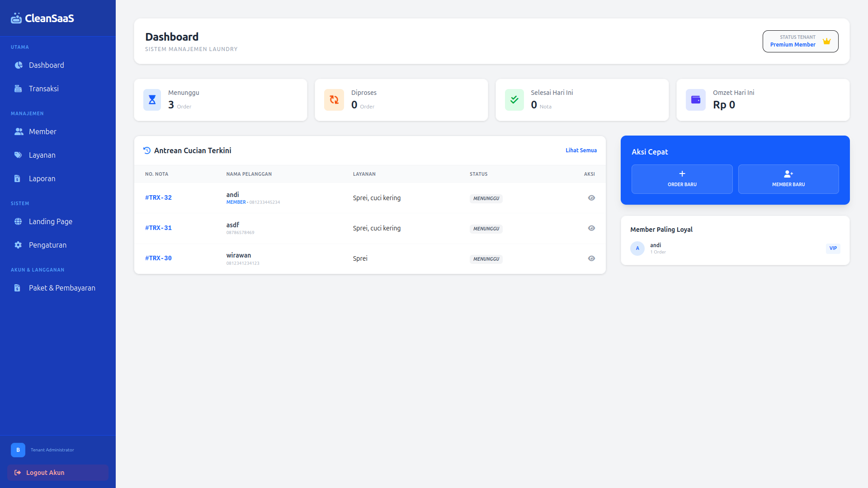Show details of order #TRX-32 via eye icon
Image resolution: width=868 pixels, height=488 pixels.
(591, 198)
